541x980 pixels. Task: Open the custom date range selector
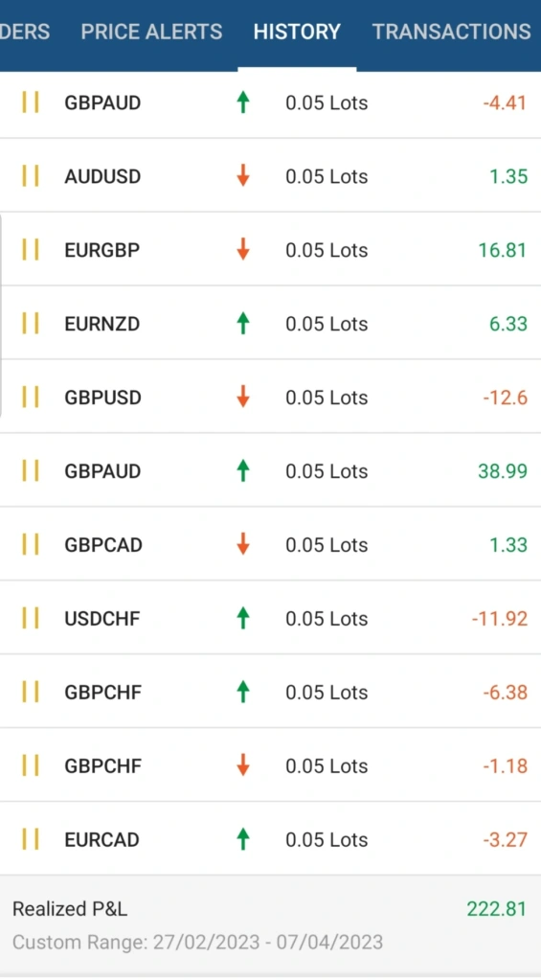pyautogui.click(x=197, y=942)
